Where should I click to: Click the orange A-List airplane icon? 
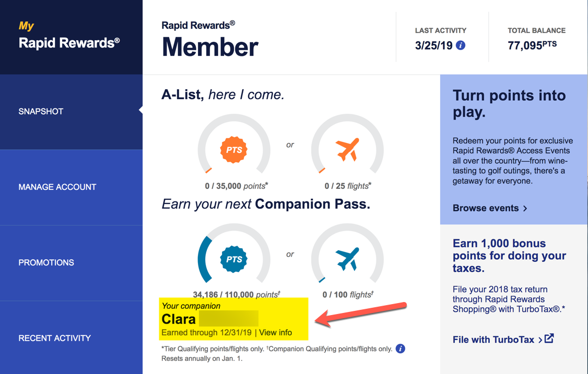pos(347,150)
